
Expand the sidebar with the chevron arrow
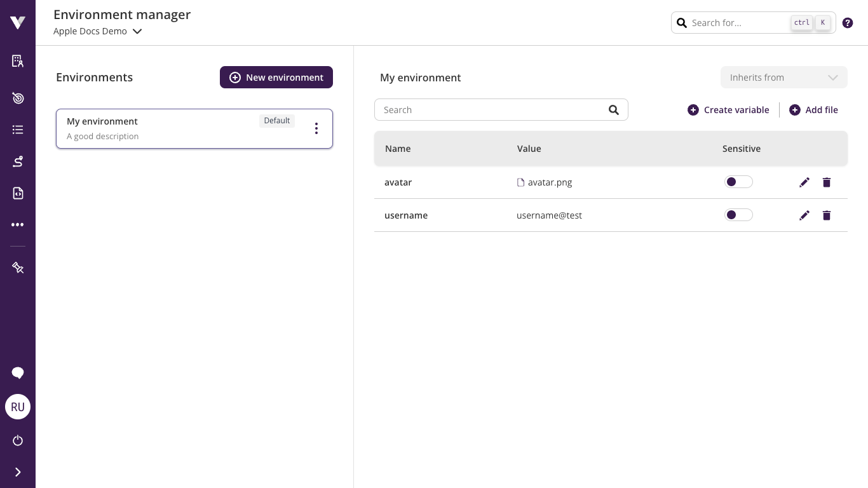(x=18, y=472)
